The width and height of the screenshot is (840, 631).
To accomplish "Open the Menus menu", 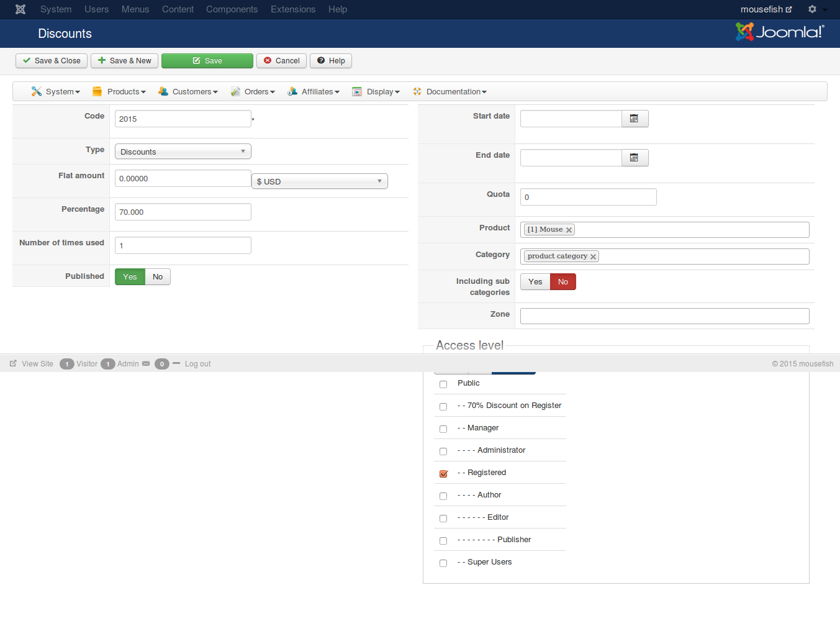I will point(135,9).
